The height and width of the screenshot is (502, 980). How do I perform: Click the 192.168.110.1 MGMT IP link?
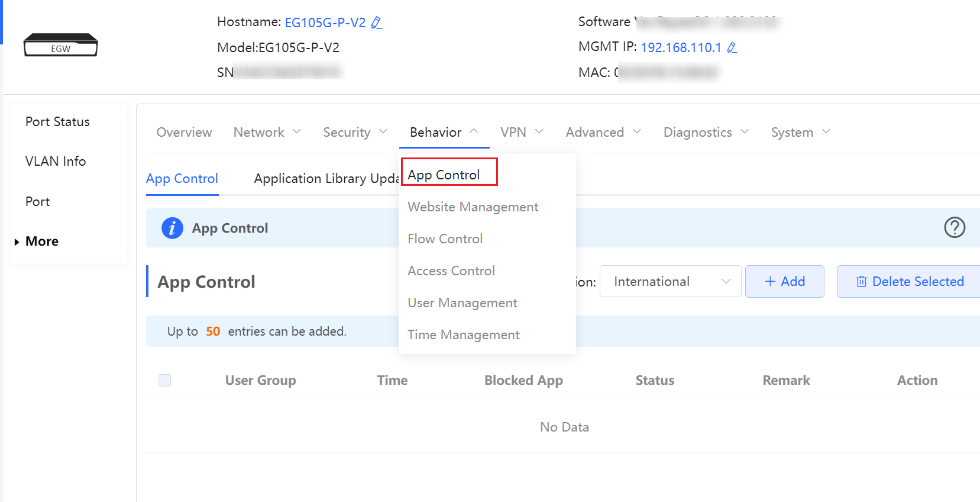pos(681,48)
